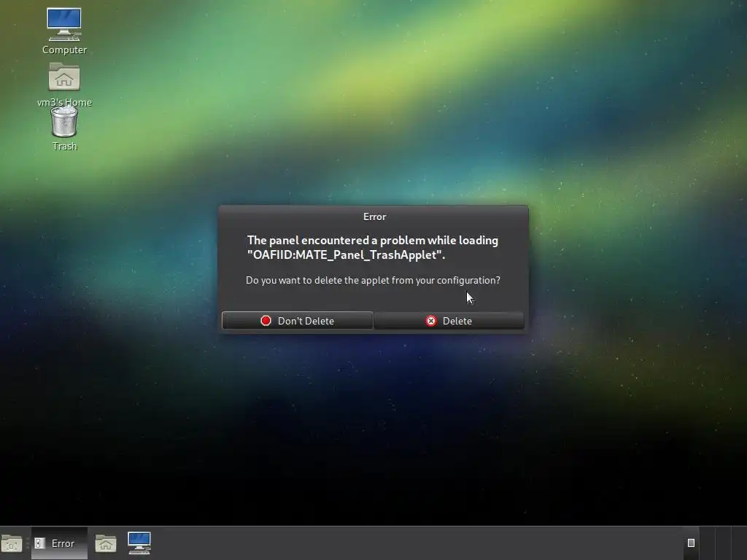
Task: Launch the Computer icon in the bottom panel
Action: tap(139, 542)
